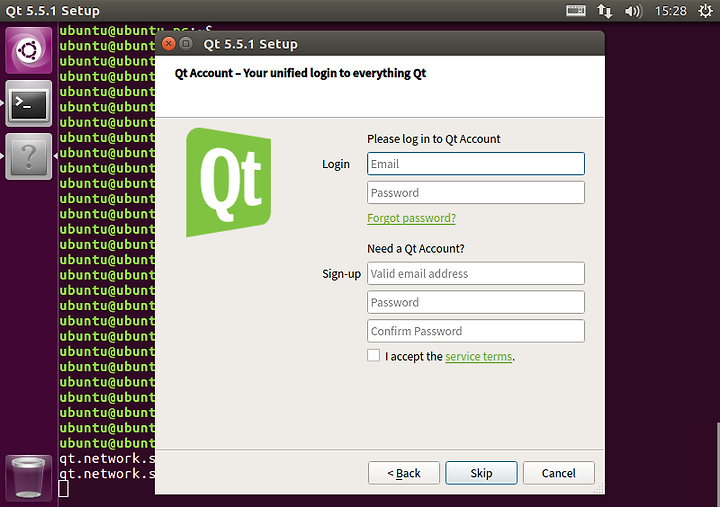Image resolution: width=720 pixels, height=507 pixels.
Task: Follow the Forgot password? link
Action: pyautogui.click(x=411, y=218)
